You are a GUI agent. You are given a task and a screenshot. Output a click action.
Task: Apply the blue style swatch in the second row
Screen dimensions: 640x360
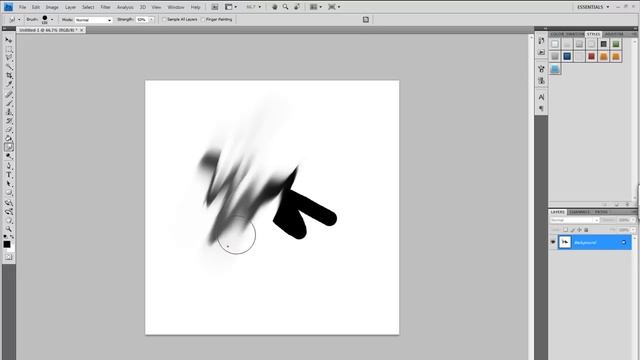567,56
